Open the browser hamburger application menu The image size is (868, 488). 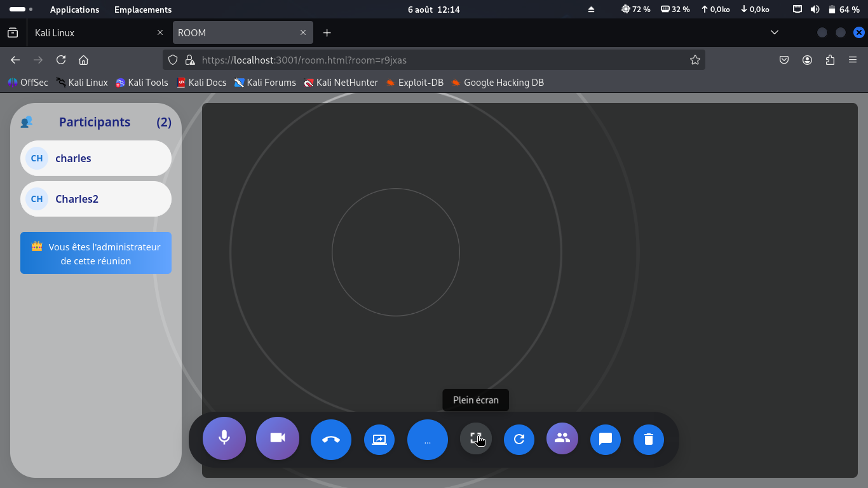tap(853, 60)
